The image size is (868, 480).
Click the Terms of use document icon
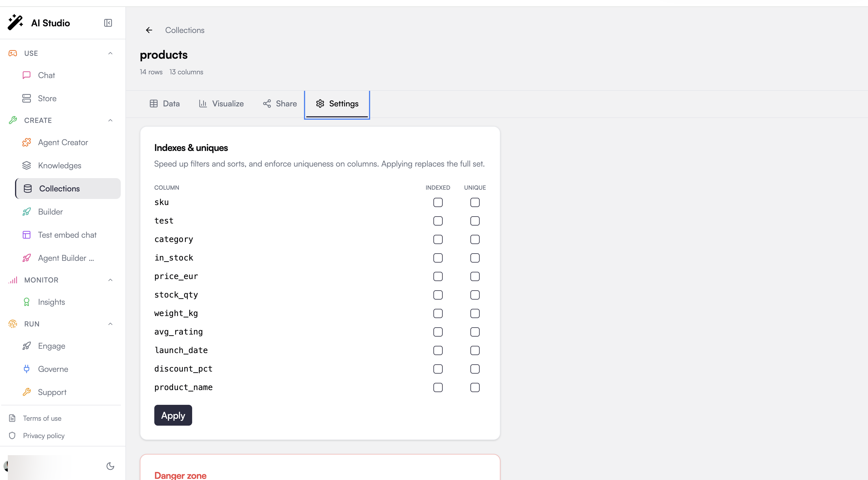(x=12, y=418)
